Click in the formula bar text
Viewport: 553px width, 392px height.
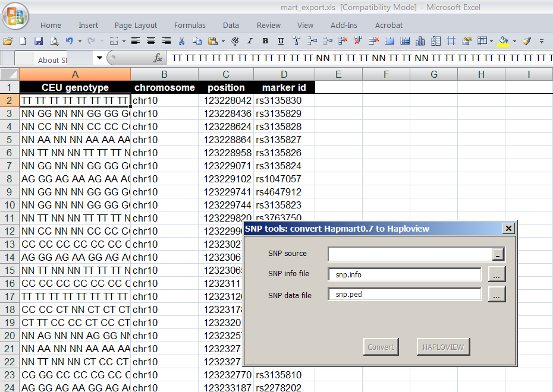tap(360, 58)
